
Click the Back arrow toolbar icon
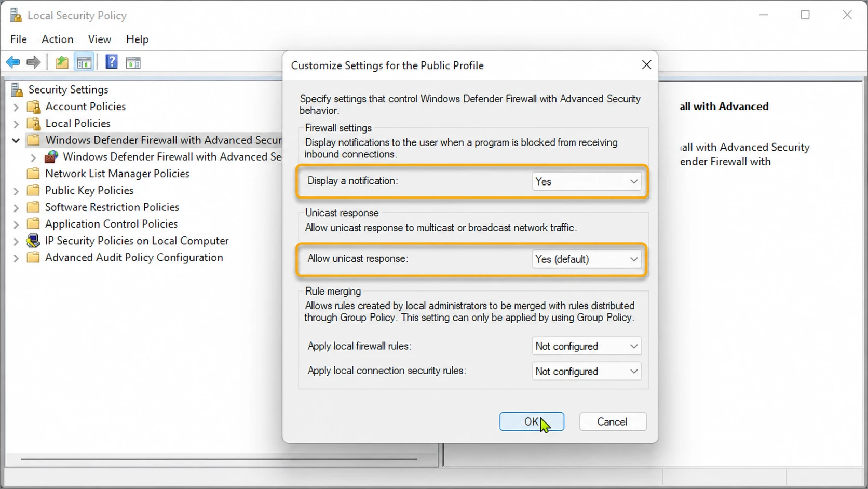point(13,63)
